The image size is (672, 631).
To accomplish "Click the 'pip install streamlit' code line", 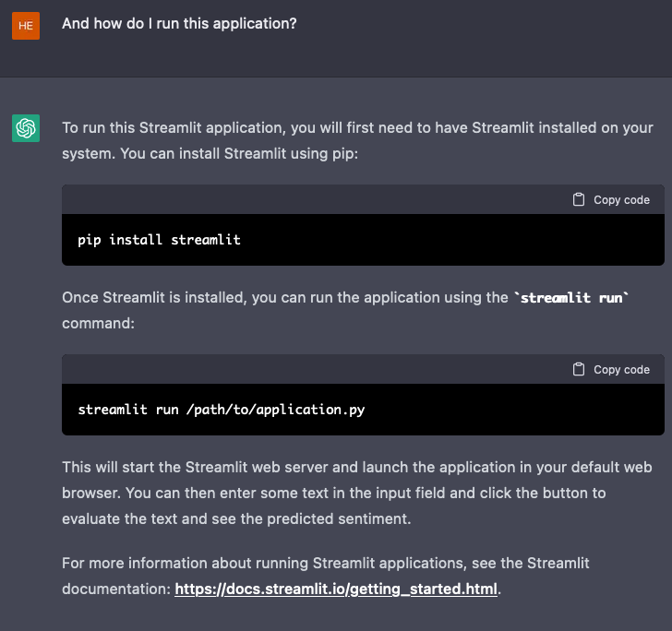I will pyautogui.click(x=159, y=240).
